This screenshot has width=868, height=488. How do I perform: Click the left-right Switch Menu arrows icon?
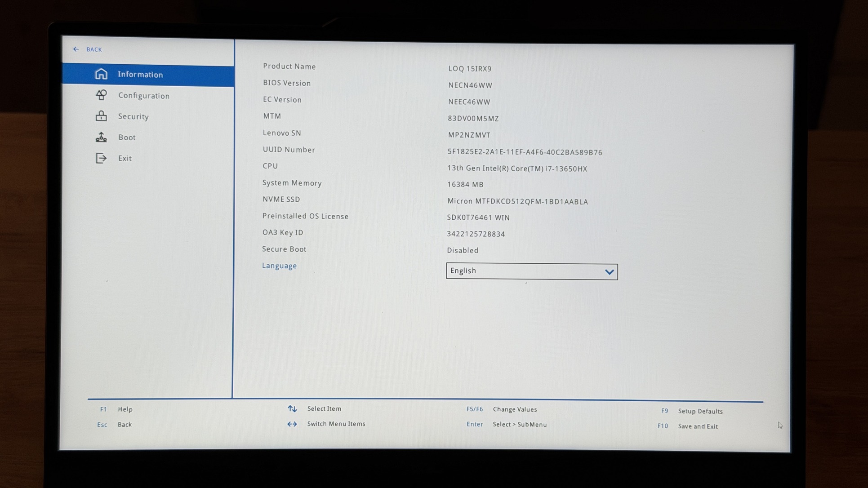pos(292,424)
